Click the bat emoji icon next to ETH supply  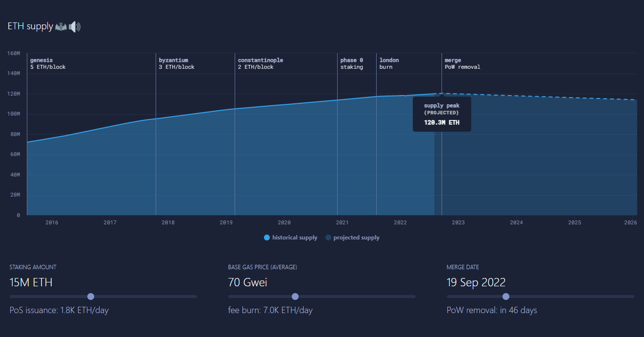point(61,27)
